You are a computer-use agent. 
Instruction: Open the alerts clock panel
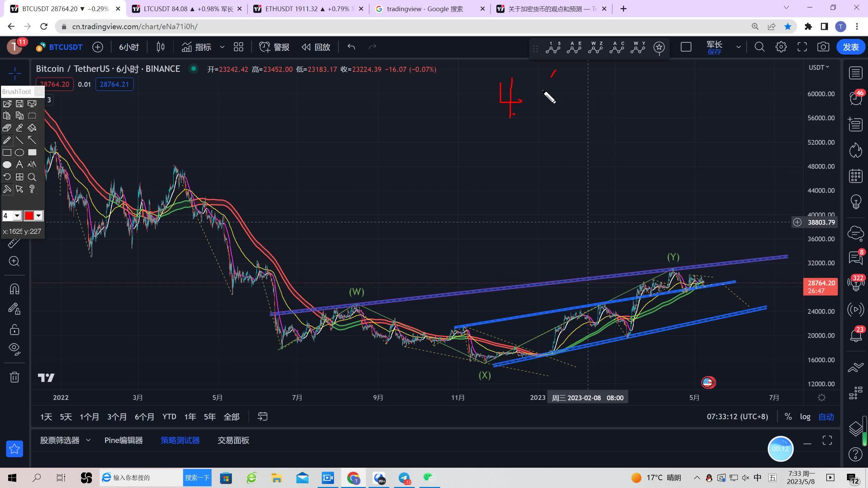tap(855, 99)
